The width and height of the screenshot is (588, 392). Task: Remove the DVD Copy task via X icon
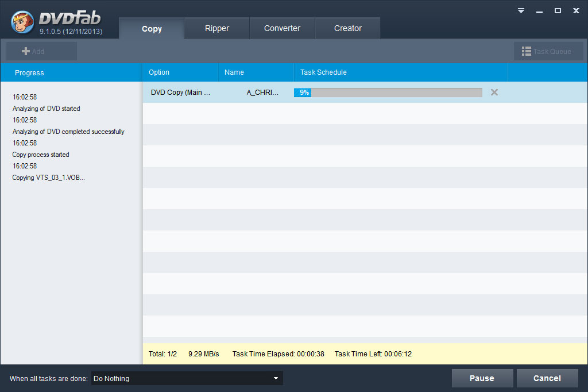(494, 92)
